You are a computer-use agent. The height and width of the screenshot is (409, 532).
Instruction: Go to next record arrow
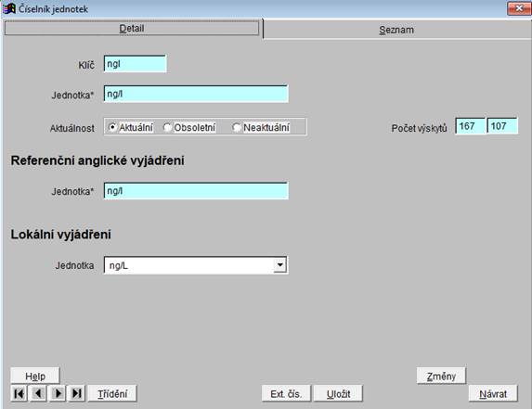click(58, 394)
